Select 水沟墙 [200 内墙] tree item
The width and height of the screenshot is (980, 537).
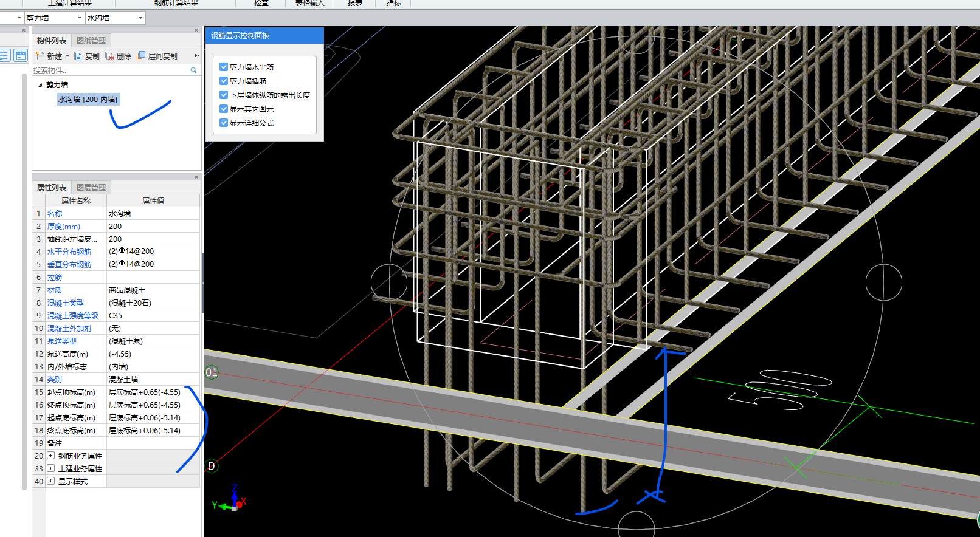[88, 100]
